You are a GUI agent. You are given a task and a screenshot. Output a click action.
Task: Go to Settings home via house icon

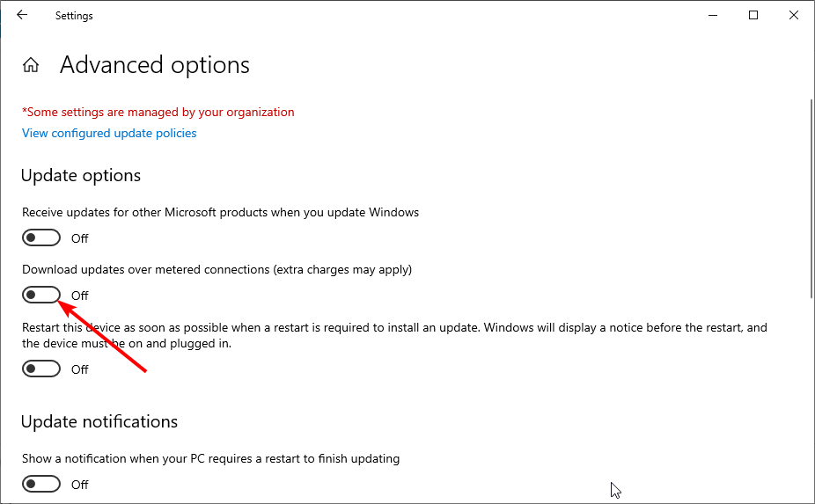[x=31, y=65]
